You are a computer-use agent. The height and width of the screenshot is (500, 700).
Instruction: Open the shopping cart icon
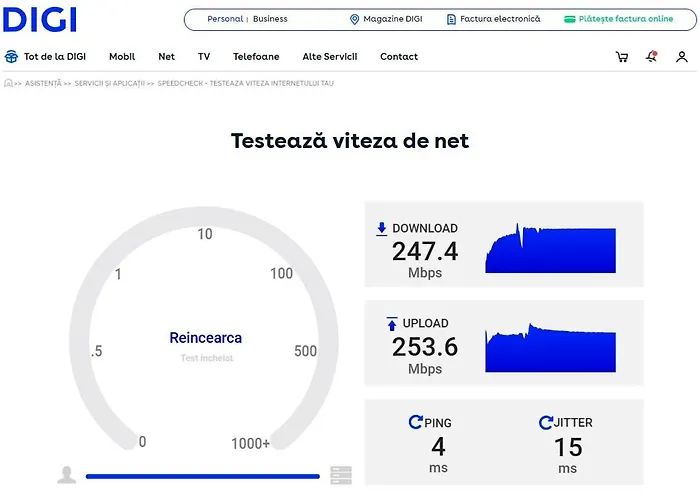pos(622,57)
